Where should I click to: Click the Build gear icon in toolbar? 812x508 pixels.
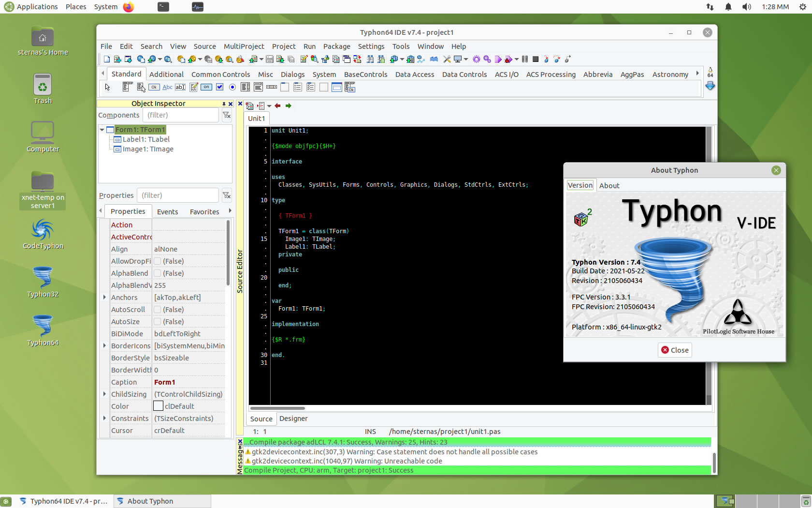tap(477, 59)
